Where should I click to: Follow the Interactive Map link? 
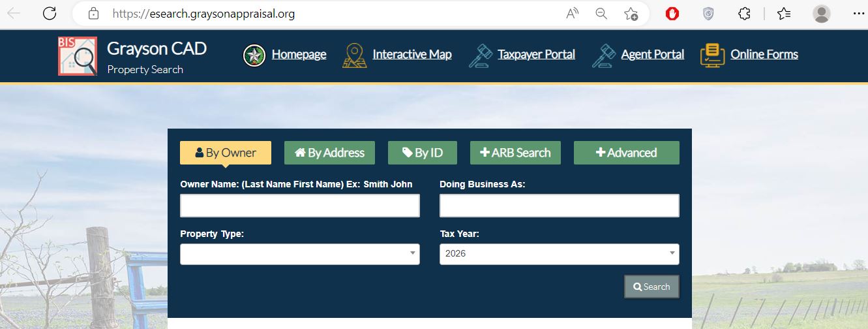click(412, 55)
